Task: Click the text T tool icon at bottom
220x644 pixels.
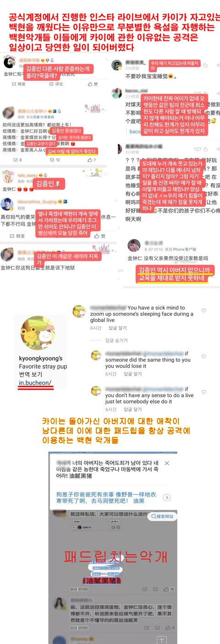Action: 161,639
